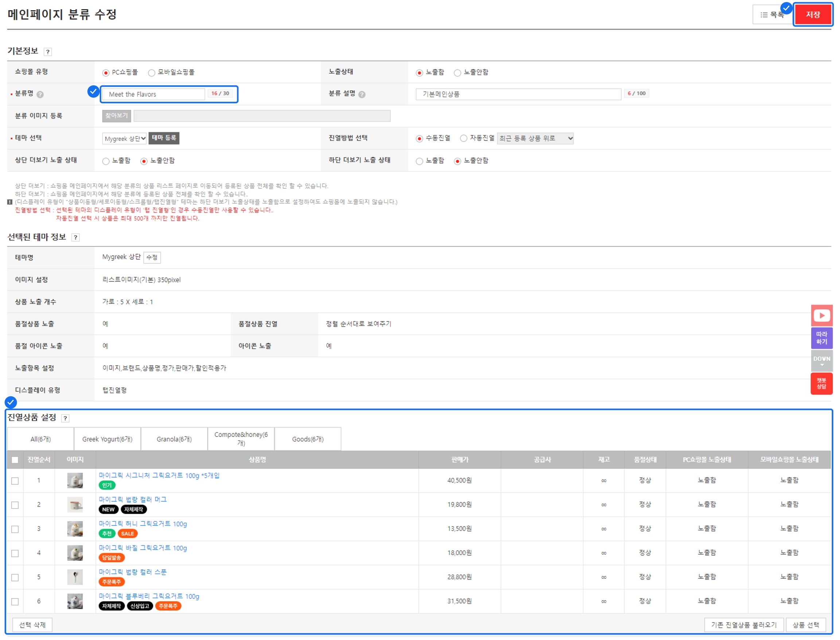
Task: Open the 챗봇 상담 side button
Action: click(x=821, y=383)
